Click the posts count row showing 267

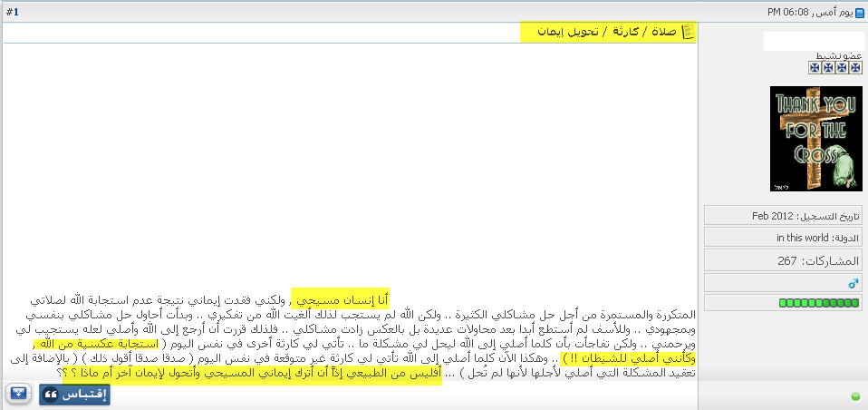[785, 260]
